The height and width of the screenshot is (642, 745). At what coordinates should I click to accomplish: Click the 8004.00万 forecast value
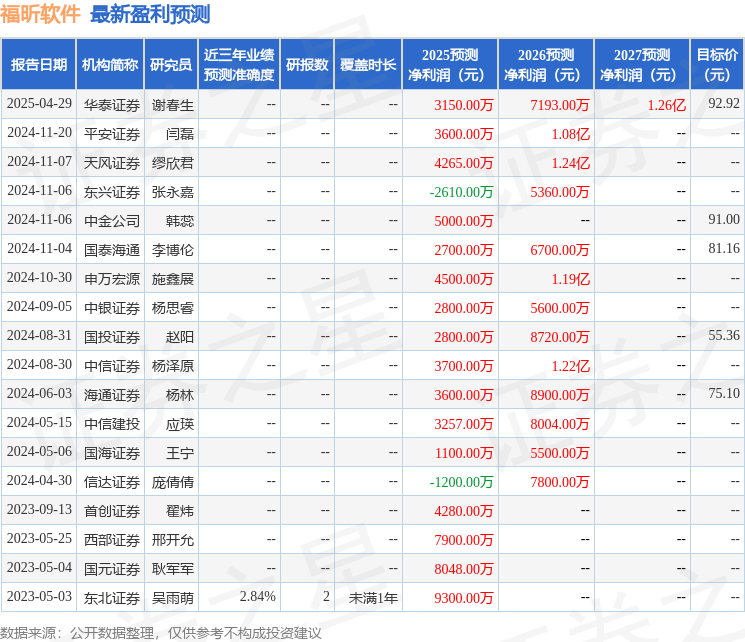560,424
